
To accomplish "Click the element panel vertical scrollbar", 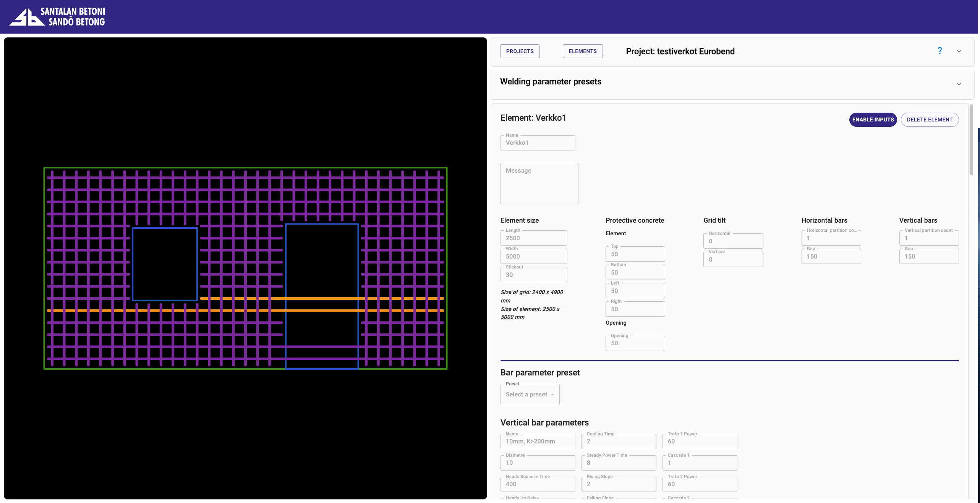I will pyautogui.click(x=971, y=140).
